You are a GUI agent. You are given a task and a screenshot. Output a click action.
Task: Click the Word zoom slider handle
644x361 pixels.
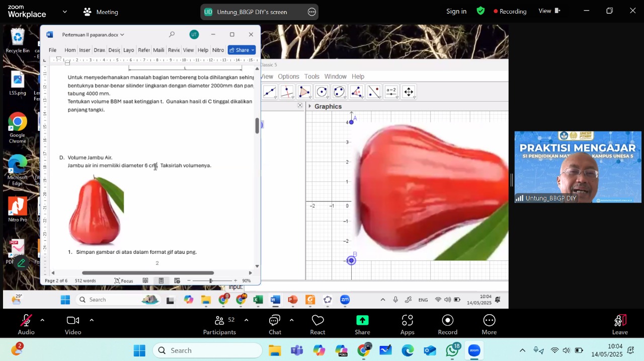coord(210,280)
